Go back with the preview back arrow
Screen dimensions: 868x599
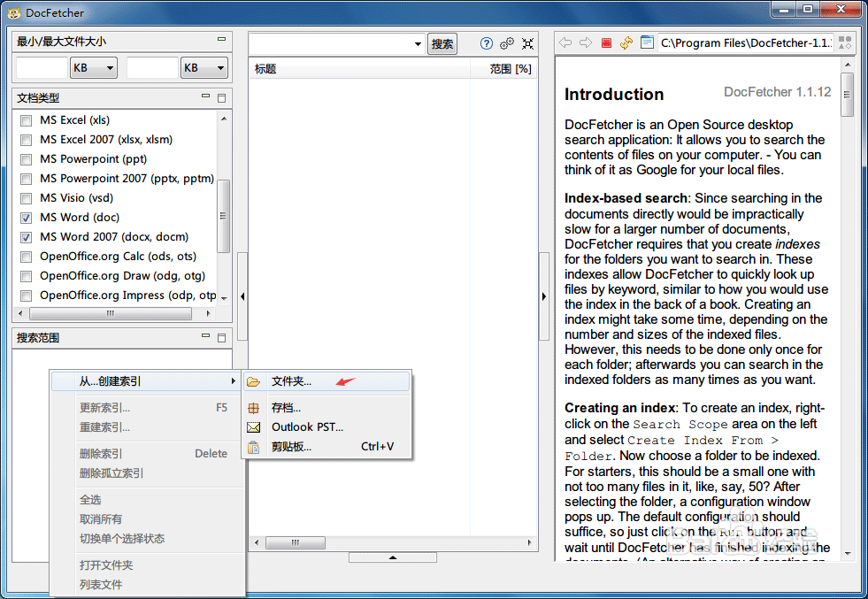(565, 42)
